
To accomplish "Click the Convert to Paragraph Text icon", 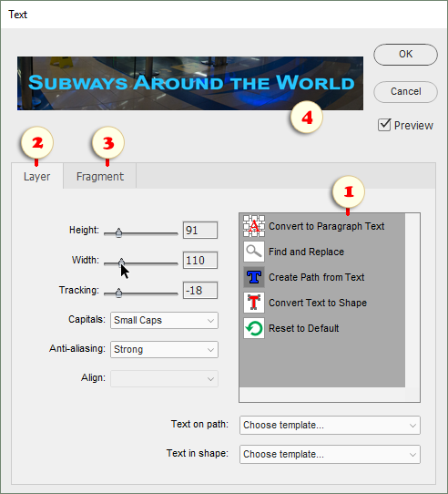I will coord(254,226).
